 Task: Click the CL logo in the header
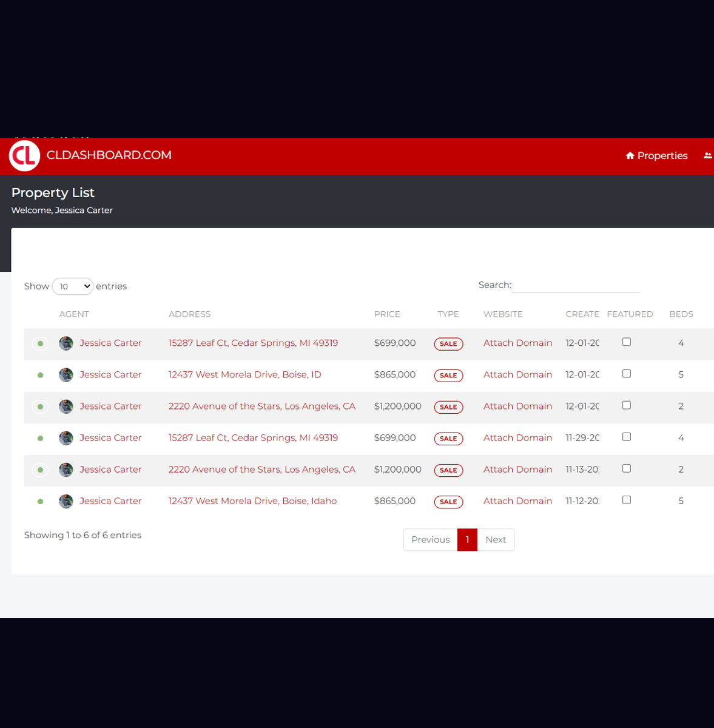[24, 155]
